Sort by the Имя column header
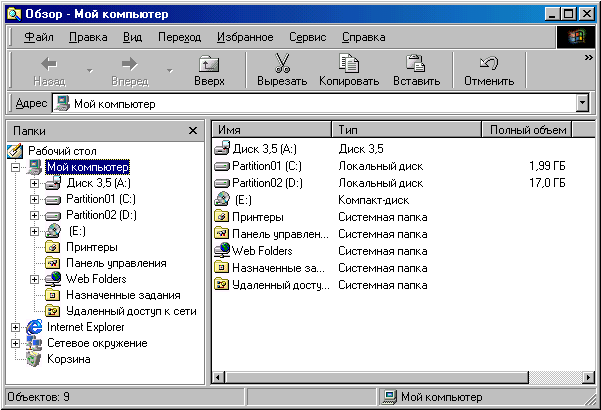Image resolution: width=601 pixels, height=410 pixels. click(x=271, y=130)
